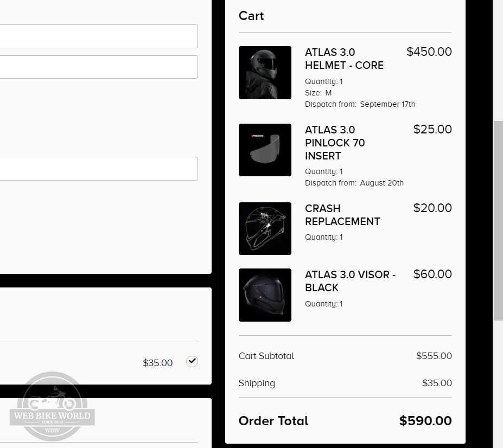Select the Order Total amount $590.00
Viewport: 503px width, 448px height.
[x=425, y=421]
